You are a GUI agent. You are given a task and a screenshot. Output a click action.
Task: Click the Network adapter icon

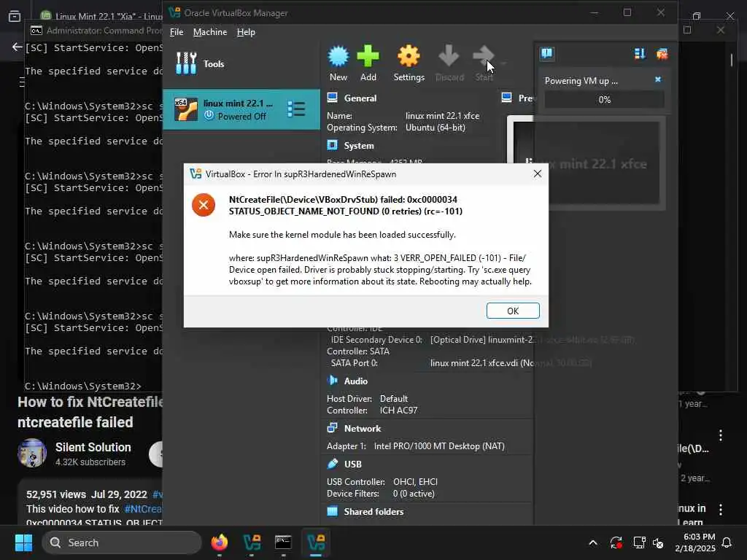tap(333, 428)
